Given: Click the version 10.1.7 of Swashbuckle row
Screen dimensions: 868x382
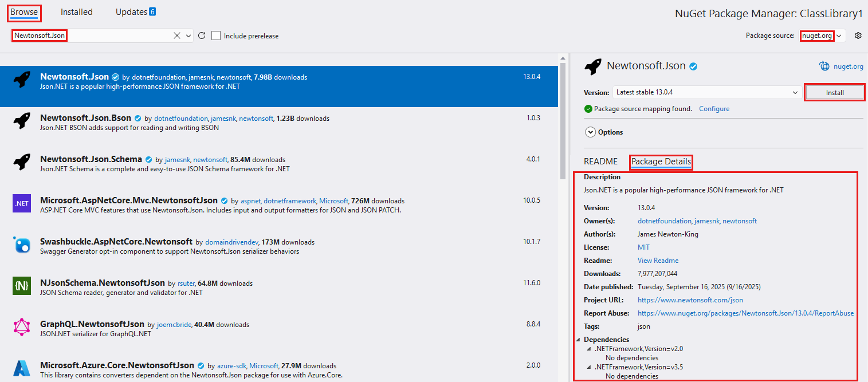Looking at the screenshot, I should point(532,242).
